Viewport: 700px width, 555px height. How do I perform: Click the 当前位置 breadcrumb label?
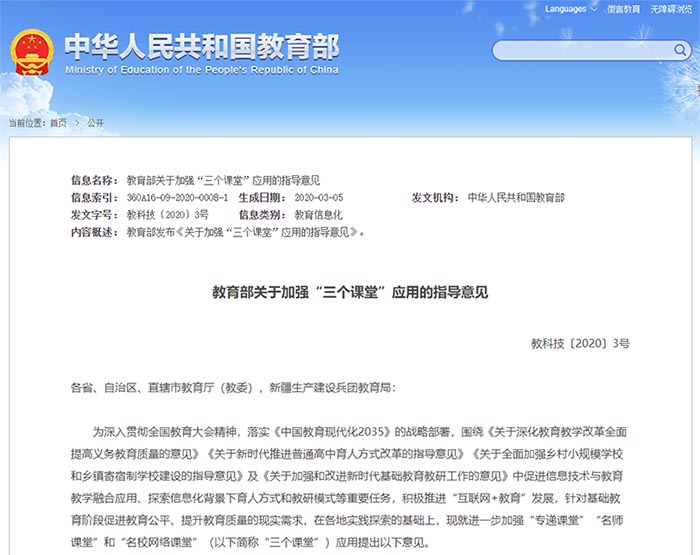27,123
